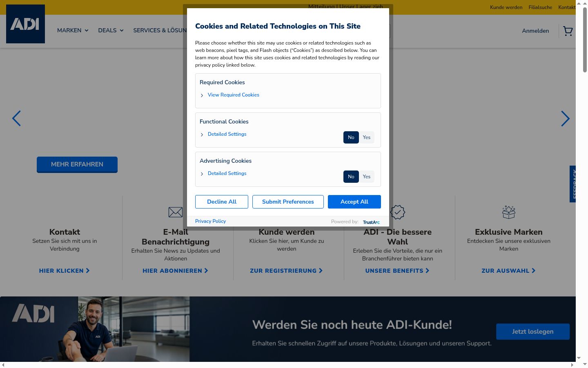This screenshot has height=368, width=588.
Task: Open Kontakt in top bar
Action: point(567,7)
